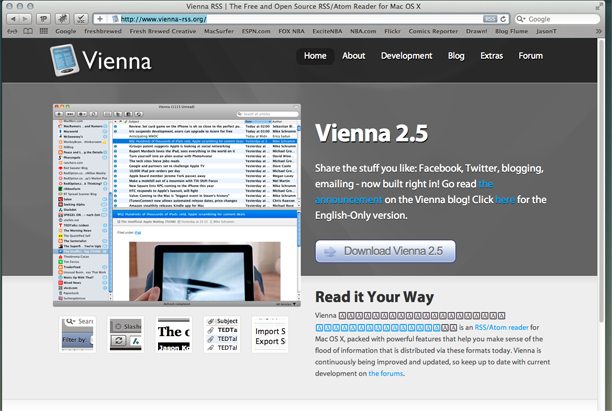Viewport: 612px width, 411px height.
Task: Open the About nav item
Action: coord(354,56)
